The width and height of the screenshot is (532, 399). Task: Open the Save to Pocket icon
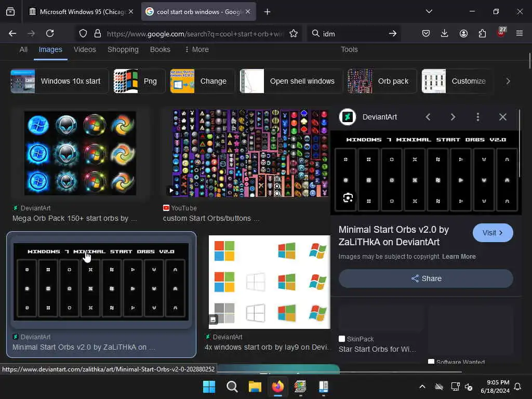coord(426,33)
